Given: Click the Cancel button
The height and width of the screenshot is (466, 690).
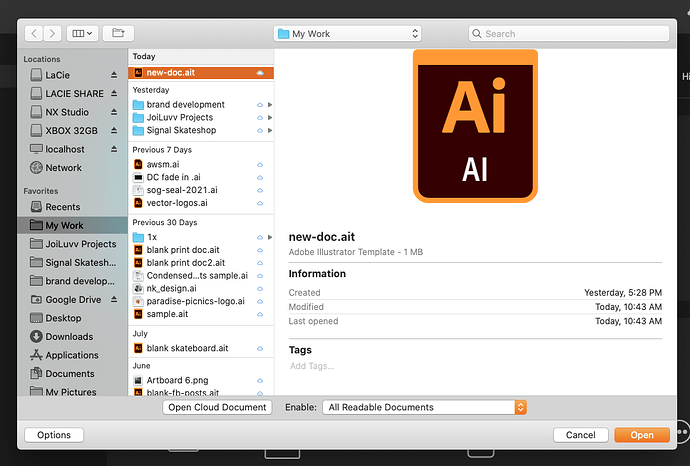Looking at the screenshot, I should click(x=580, y=435).
